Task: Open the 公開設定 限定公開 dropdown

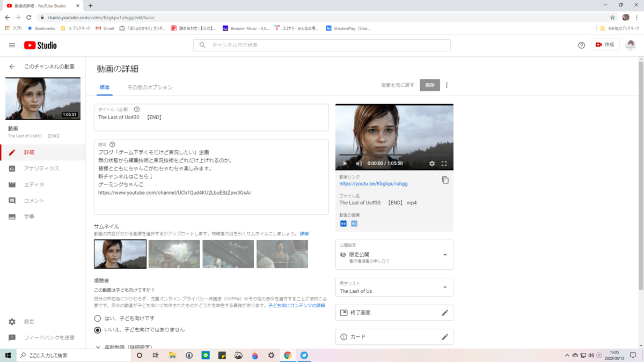Action: (394, 255)
